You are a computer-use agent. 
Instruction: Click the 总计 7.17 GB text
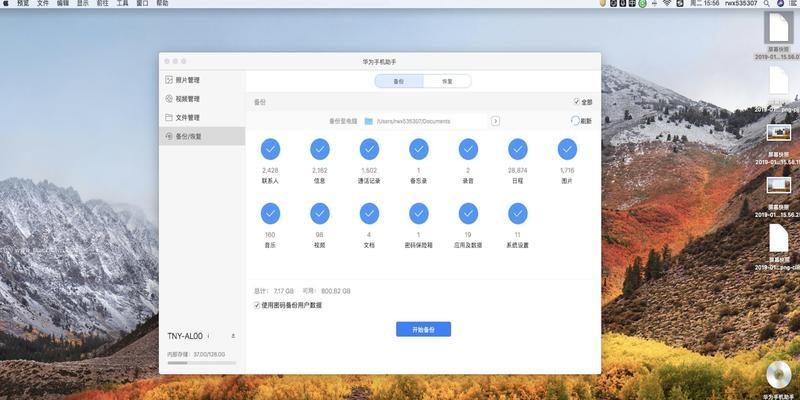274,291
